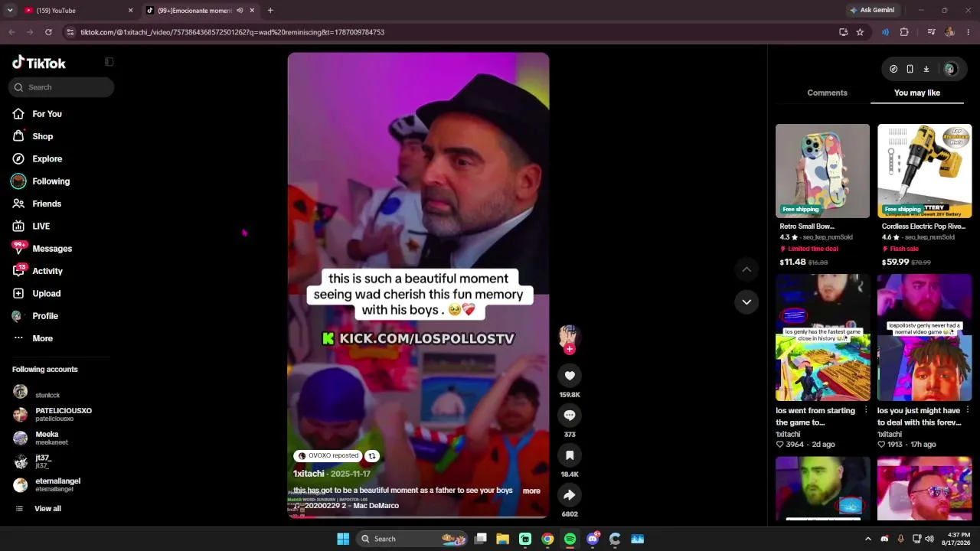Open Discord from the taskbar
The width and height of the screenshot is (980, 551).
coord(593,539)
